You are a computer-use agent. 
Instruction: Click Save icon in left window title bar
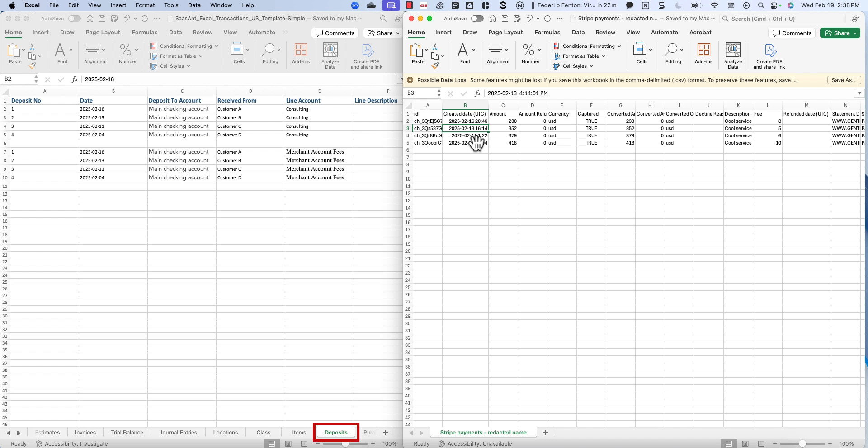pos(102,19)
